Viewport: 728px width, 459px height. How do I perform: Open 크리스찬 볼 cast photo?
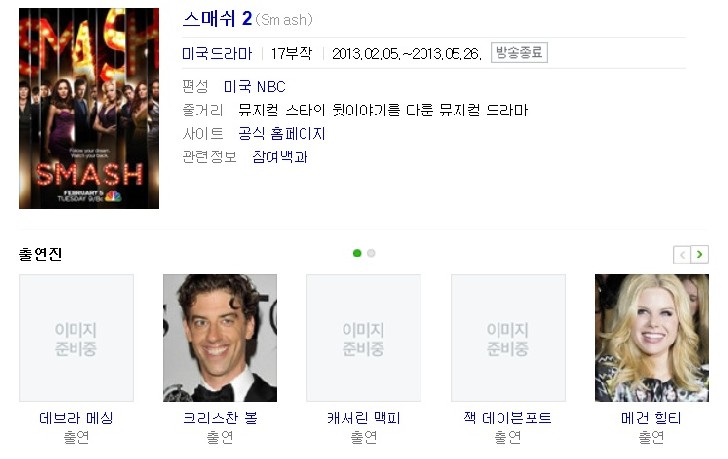tap(220, 338)
